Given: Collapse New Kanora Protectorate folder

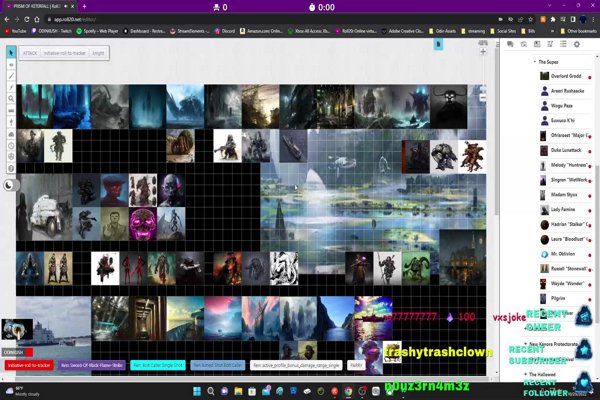Looking at the screenshot, I should [525, 344].
